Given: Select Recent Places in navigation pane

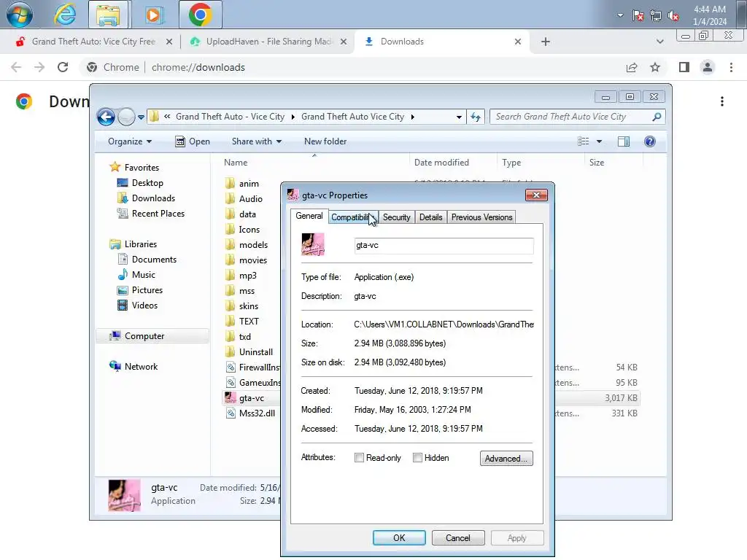Looking at the screenshot, I should pyautogui.click(x=158, y=214).
